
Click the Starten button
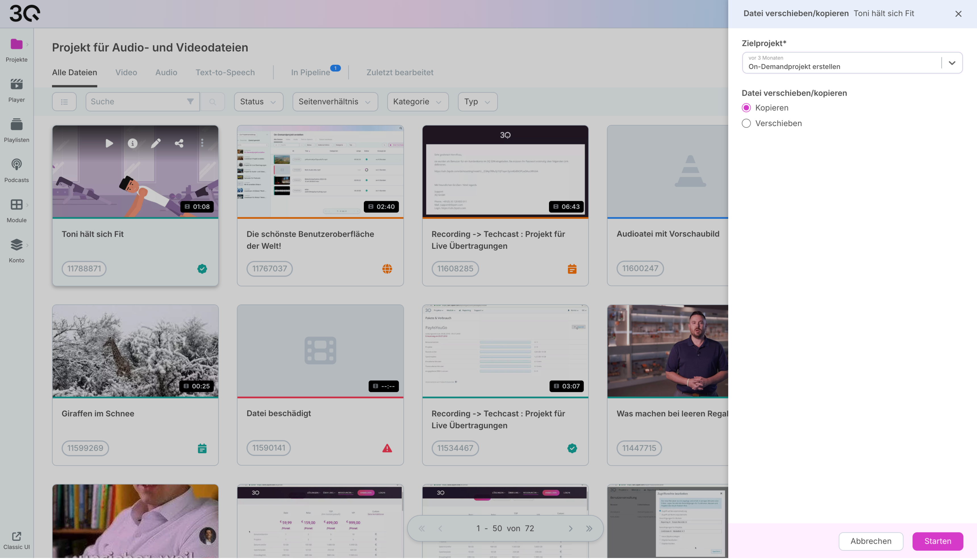click(938, 541)
